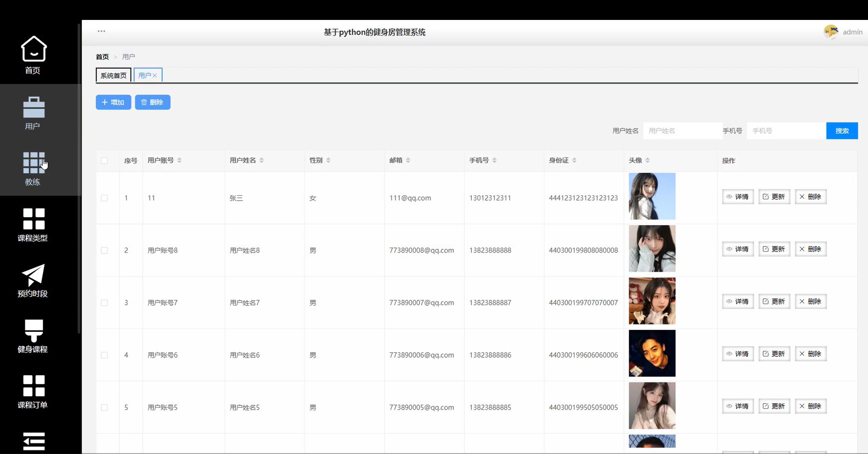Click the admin avatar icon
868x454 pixels.
[831, 32]
